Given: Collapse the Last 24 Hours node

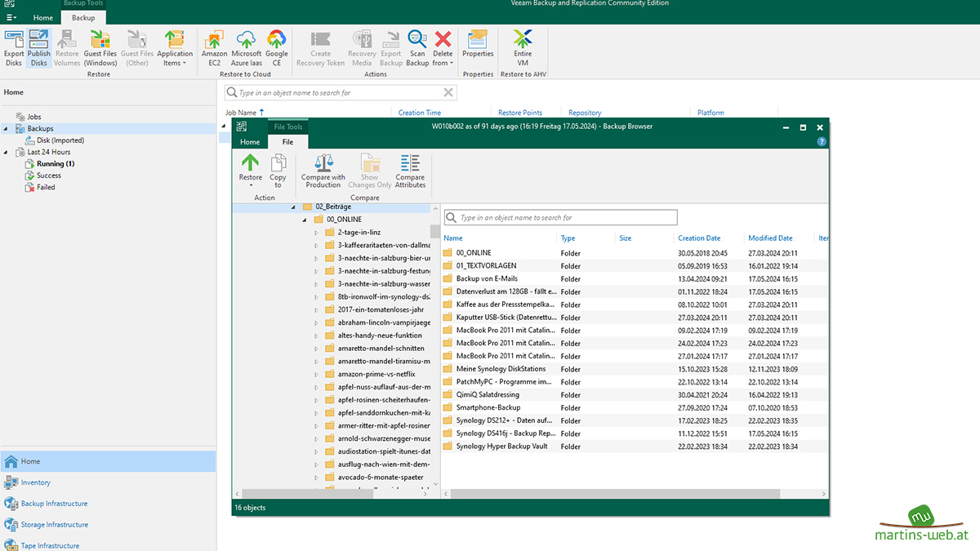Looking at the screenshot, I should [7, 152].
